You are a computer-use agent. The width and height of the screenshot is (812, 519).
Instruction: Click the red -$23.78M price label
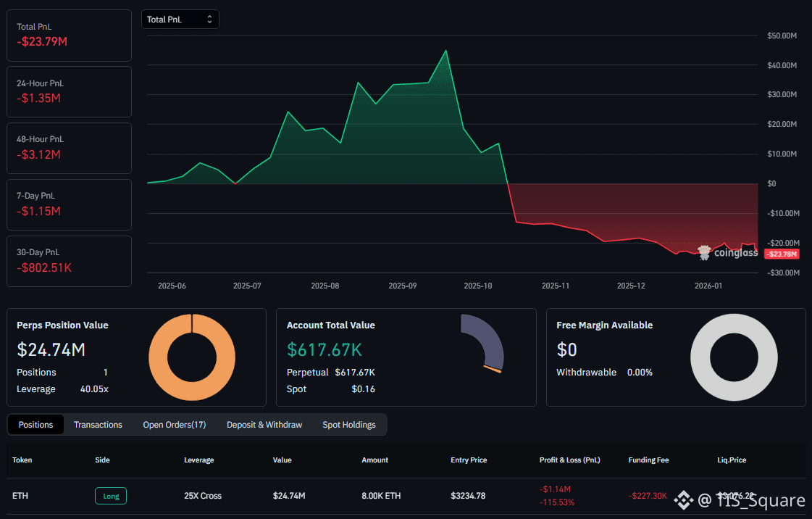click(782, 254)
